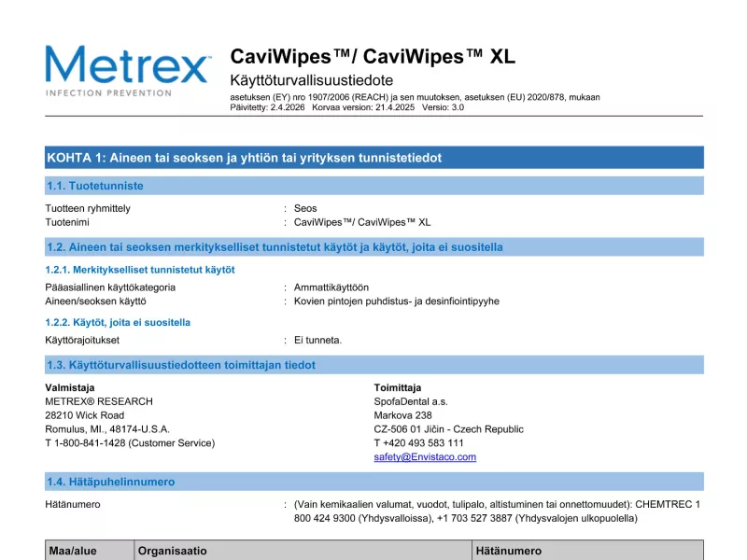Click the 1.2.1. Merkitykselliset tunnistetut käytöt subheading
747x560 pixels.
click(140, 270)
